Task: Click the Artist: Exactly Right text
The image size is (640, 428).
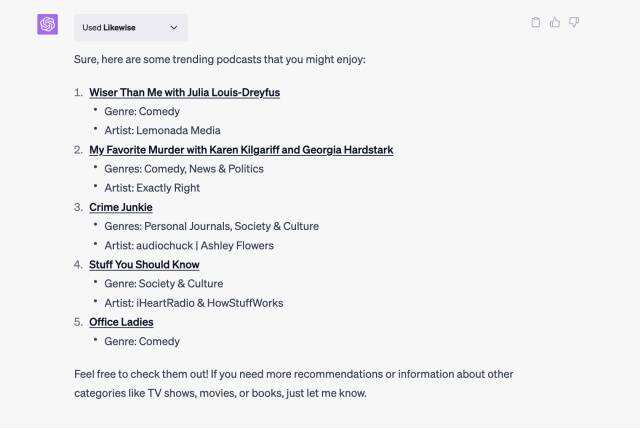Action: click(x=152, y=188)
